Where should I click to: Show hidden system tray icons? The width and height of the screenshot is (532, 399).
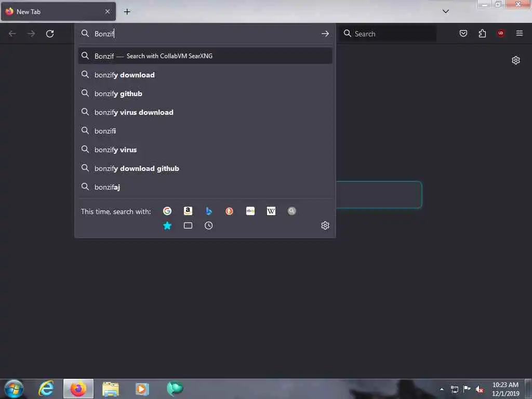click(442, 389)
